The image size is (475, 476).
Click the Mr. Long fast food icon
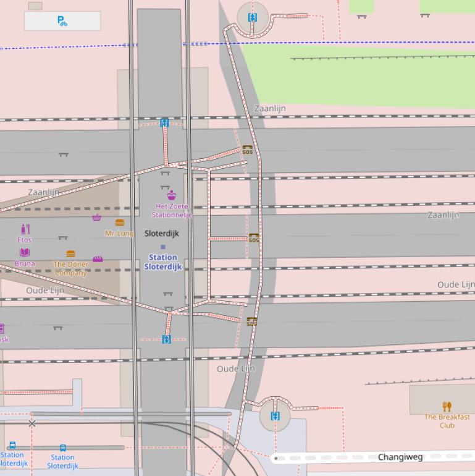click(x=120, y=223)
